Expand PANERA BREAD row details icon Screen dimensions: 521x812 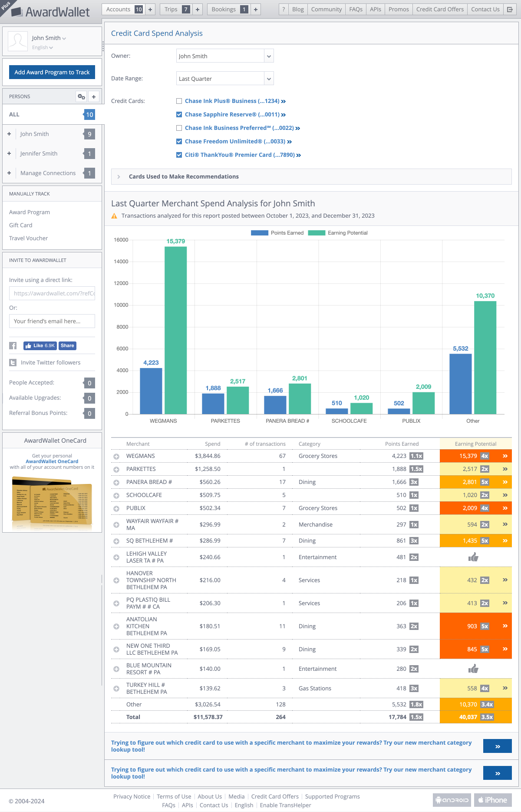[x=116, y=483]
